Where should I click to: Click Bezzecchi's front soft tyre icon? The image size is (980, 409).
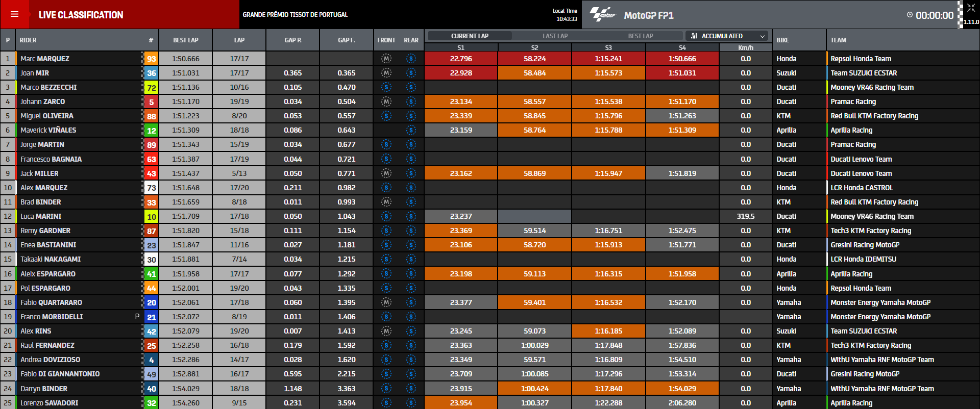386,87
